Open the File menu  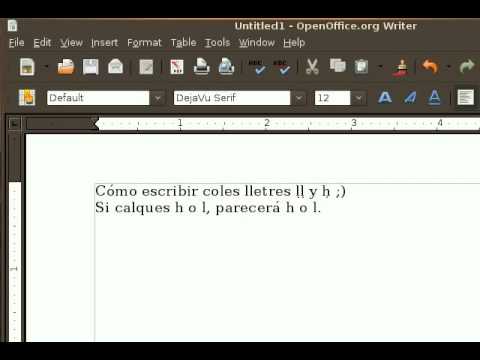tap(16, 43)
